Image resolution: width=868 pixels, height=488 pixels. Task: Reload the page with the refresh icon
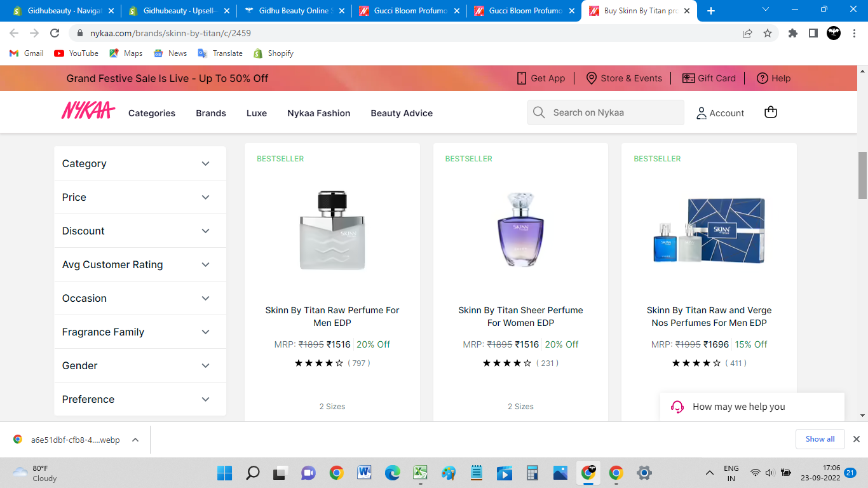(x=55, y=33)
